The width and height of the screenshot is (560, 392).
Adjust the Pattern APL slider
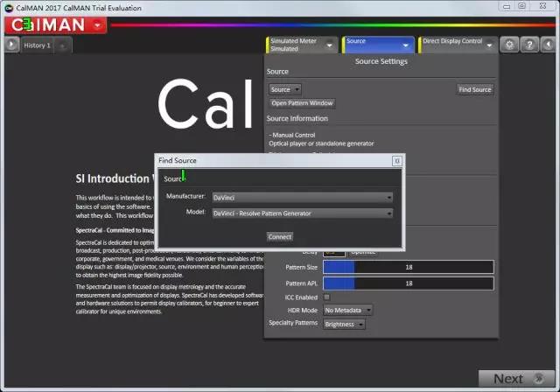click(x=409, y=283)
